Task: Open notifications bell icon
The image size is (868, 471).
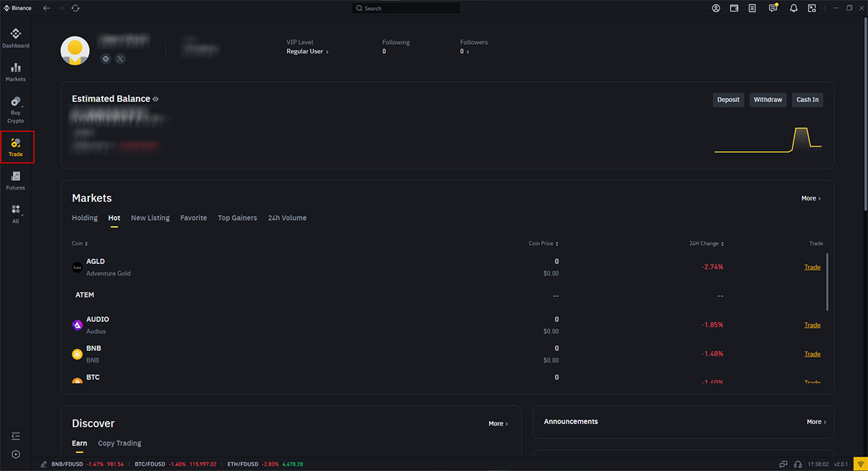Action: 793,8
